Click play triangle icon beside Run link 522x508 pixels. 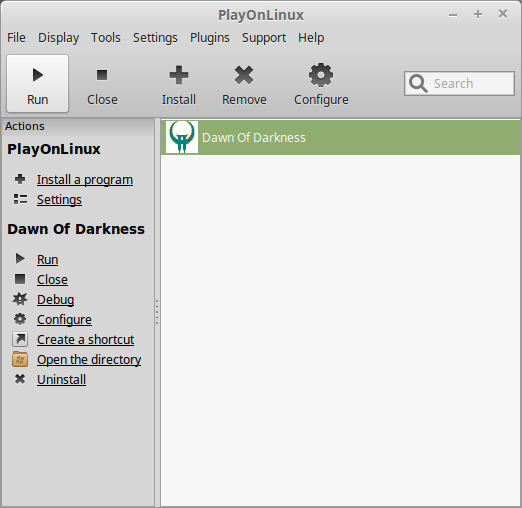(20, 258)
